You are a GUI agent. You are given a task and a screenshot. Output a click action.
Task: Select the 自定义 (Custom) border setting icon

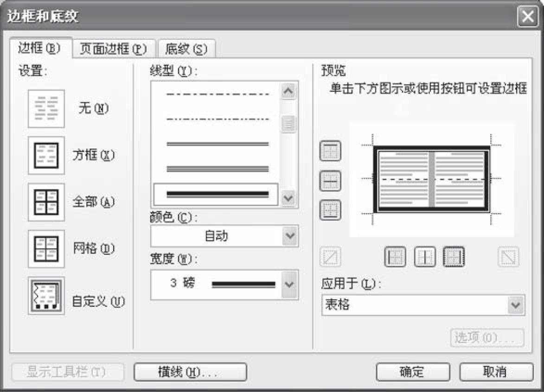46,296
